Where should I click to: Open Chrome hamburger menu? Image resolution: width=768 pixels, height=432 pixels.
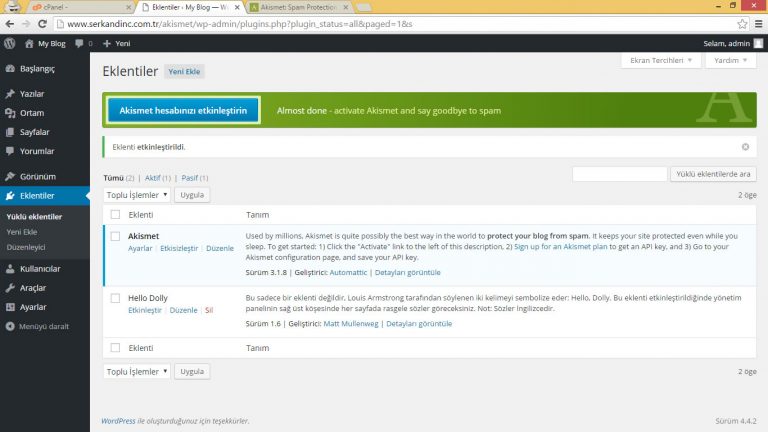[758, 24]
